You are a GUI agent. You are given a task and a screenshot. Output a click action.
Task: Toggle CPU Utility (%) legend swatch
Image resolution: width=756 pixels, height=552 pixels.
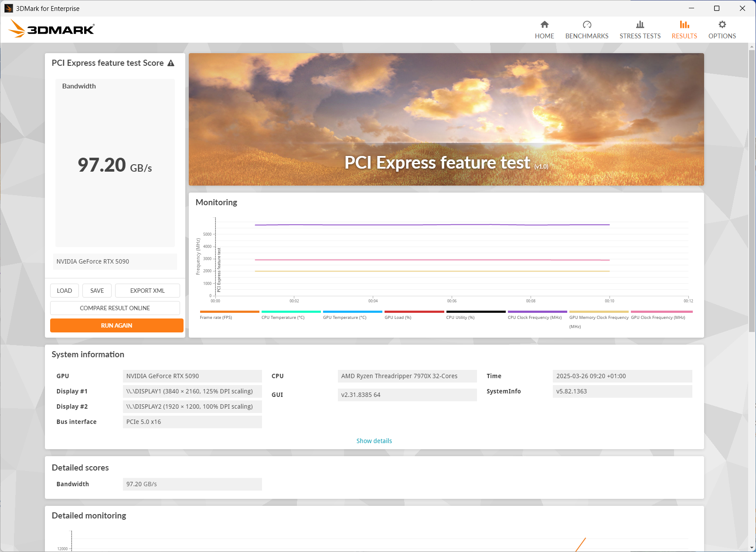[x=476, y=312]
